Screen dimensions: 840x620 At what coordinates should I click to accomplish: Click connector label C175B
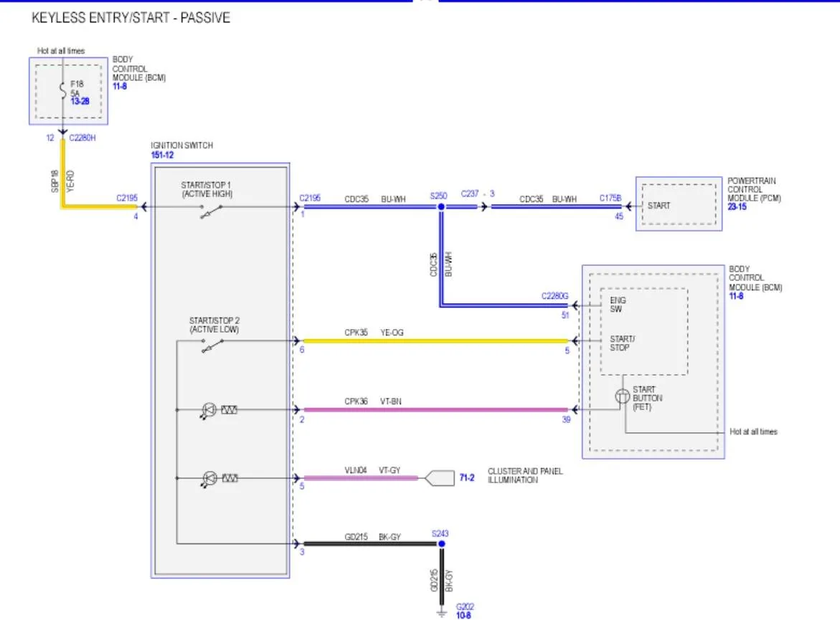pyautogui.click(x=610, y=198)
